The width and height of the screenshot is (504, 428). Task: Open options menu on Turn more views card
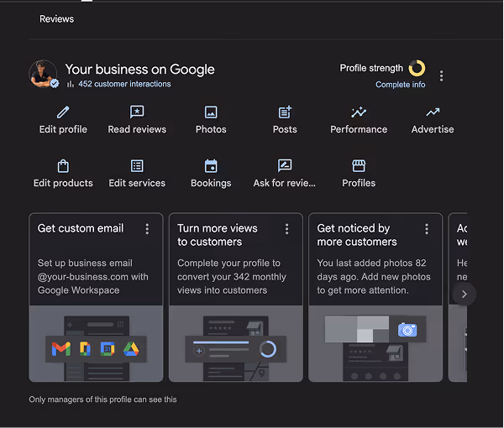[x=287, y=229]
